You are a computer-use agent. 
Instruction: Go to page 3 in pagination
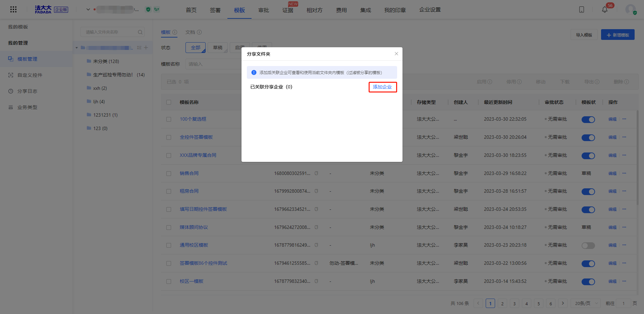tap(515, 303)
